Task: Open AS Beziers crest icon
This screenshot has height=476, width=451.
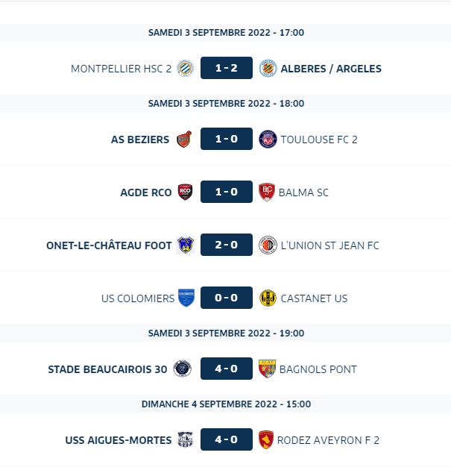Action: [184, 139]
